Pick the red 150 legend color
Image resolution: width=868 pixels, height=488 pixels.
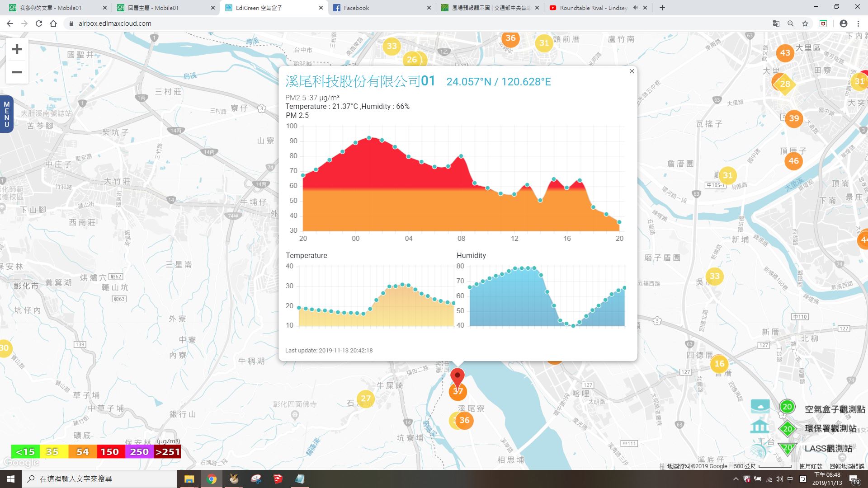click(111, 451)
